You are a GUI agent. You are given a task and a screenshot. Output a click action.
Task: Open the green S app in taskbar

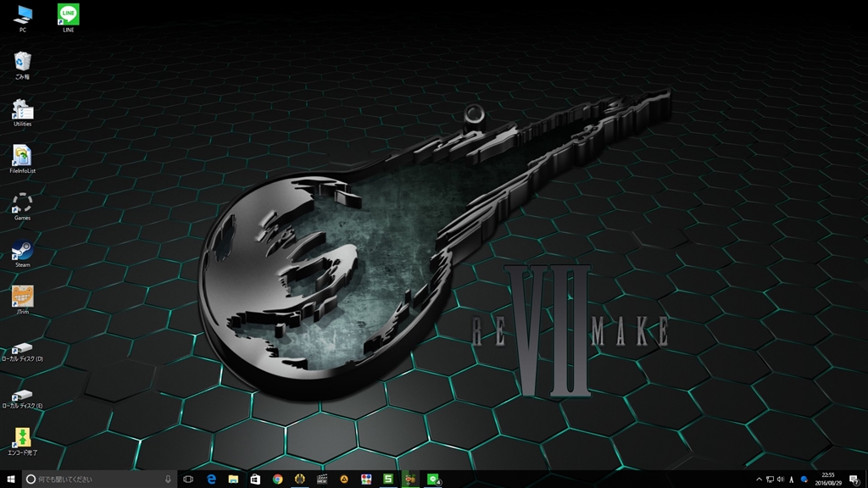388,480
